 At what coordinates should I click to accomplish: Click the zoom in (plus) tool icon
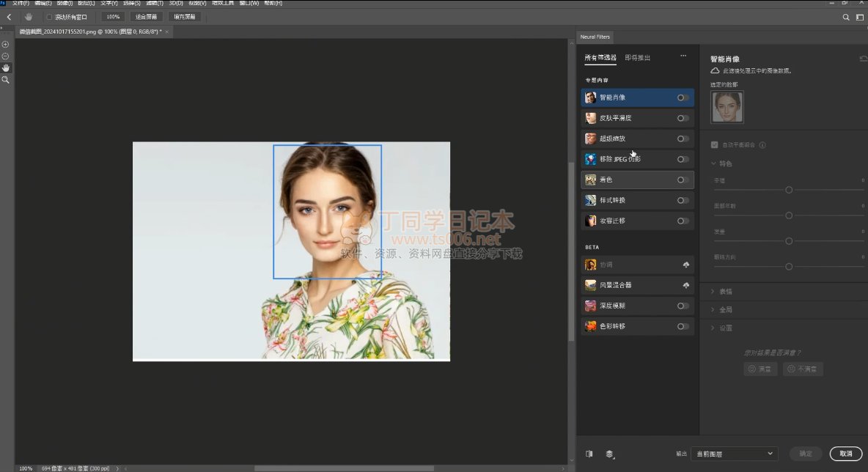click(6, 45)
